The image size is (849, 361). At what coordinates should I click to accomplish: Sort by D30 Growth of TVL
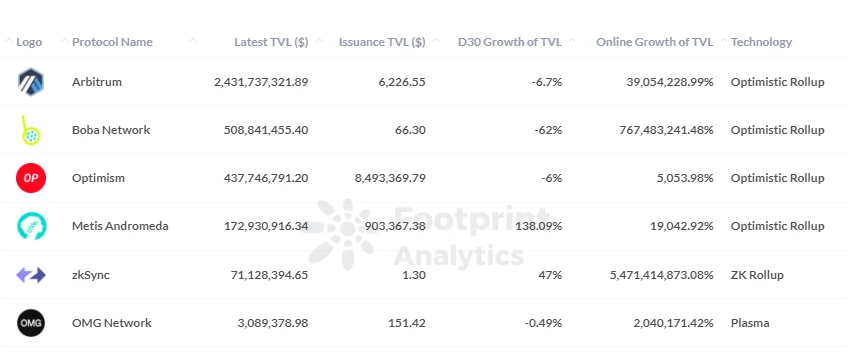pyautogui.click(x=510, y=42)
